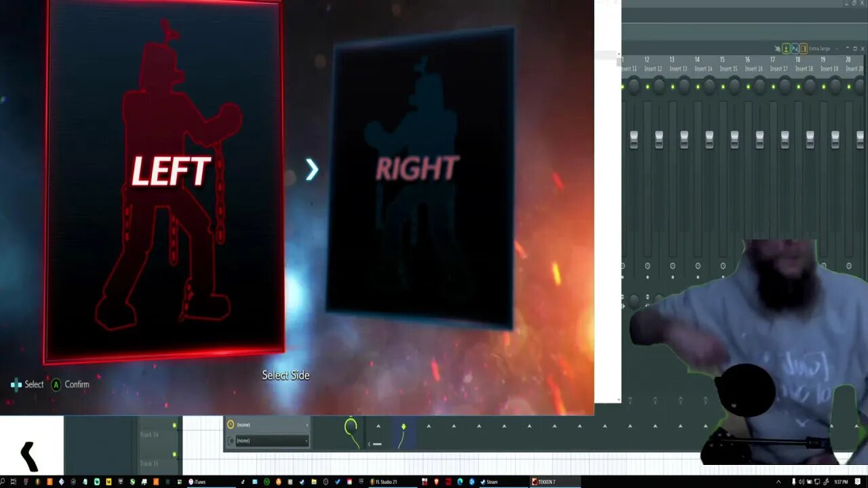Click the Insert 13 volume fader handle
The image size is (868, 488).
pos(684,139)
